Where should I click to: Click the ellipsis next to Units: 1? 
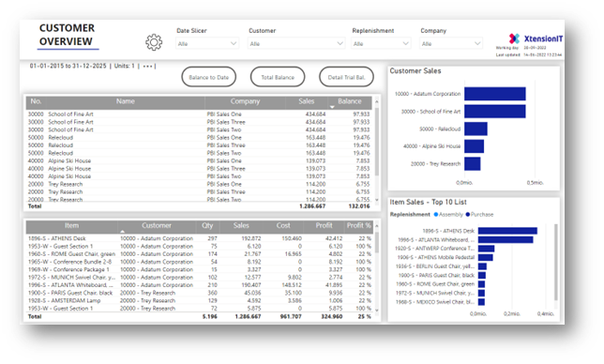click(x=147, y=67)
